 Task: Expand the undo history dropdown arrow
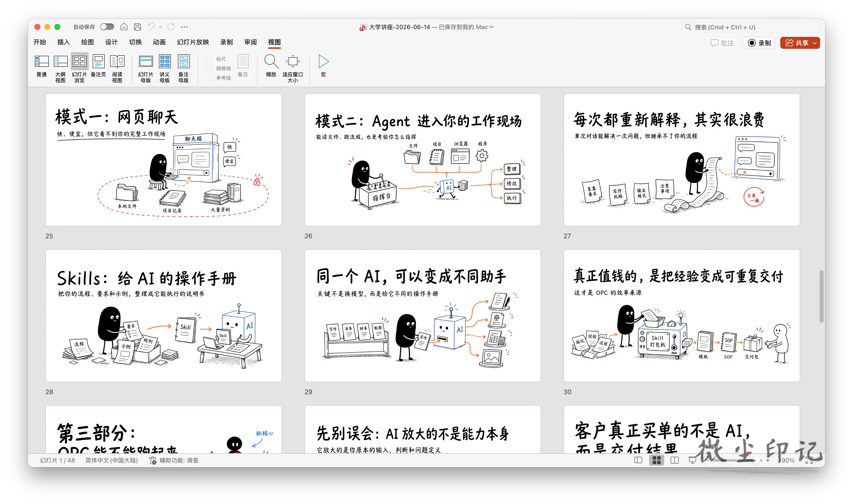[160, 27]
